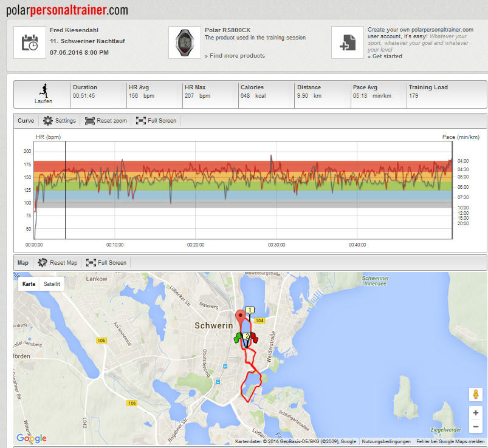The width and height of the screenshot is (488, 448).
Task: Click the polarpersonaltrainer.com logo
Action: [67, 10]
